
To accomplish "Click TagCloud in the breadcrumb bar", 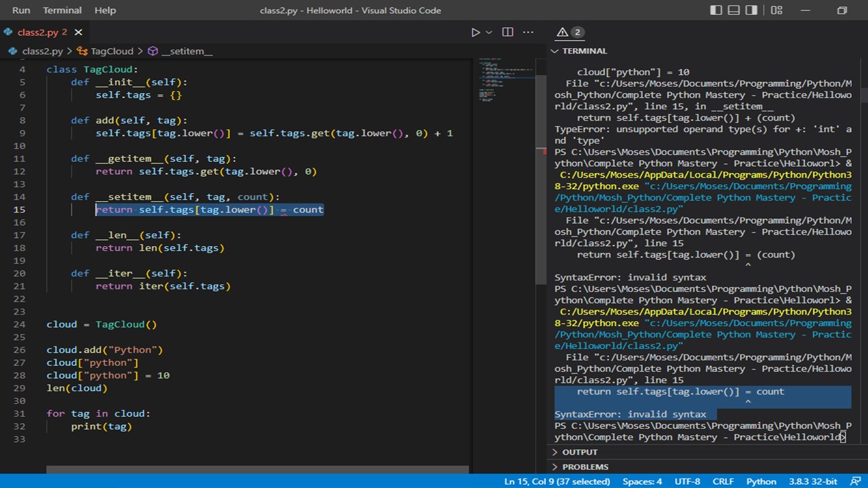I will tap(111, 51).
